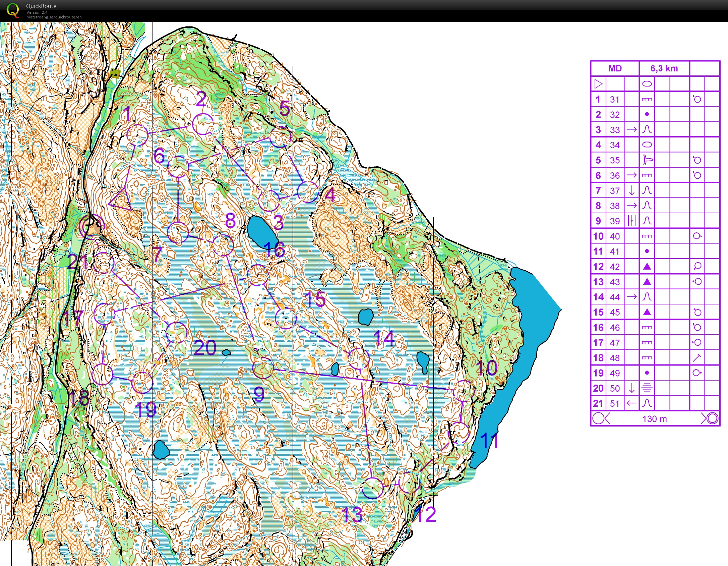Click the position symbol at end of row 10
The width and height of the screenshot is (728, 566).
[x=697, y=236]
